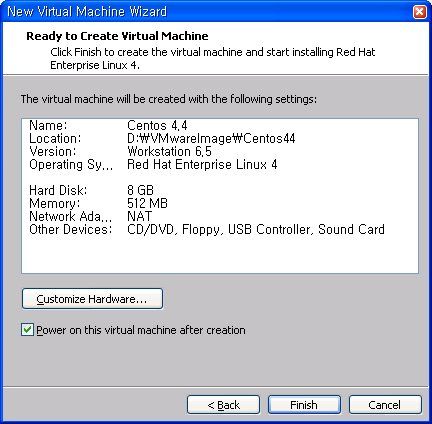The width and height of the screenshot is (432, 424).
Task: Click the Other Devices list text
Action: (256, 229)
